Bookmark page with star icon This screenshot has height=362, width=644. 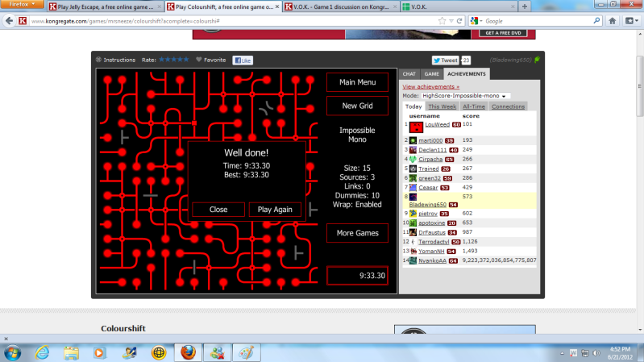(x=442, y=21)
